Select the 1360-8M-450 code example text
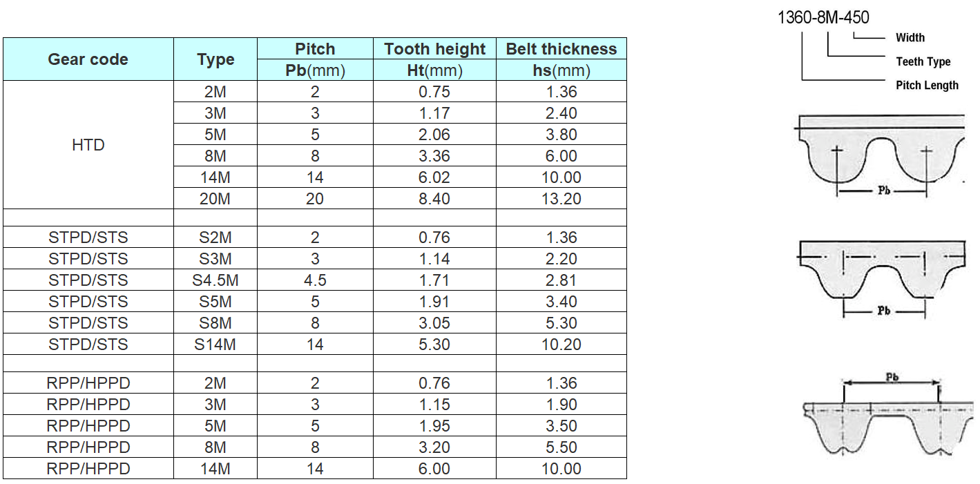 [823, 18]
